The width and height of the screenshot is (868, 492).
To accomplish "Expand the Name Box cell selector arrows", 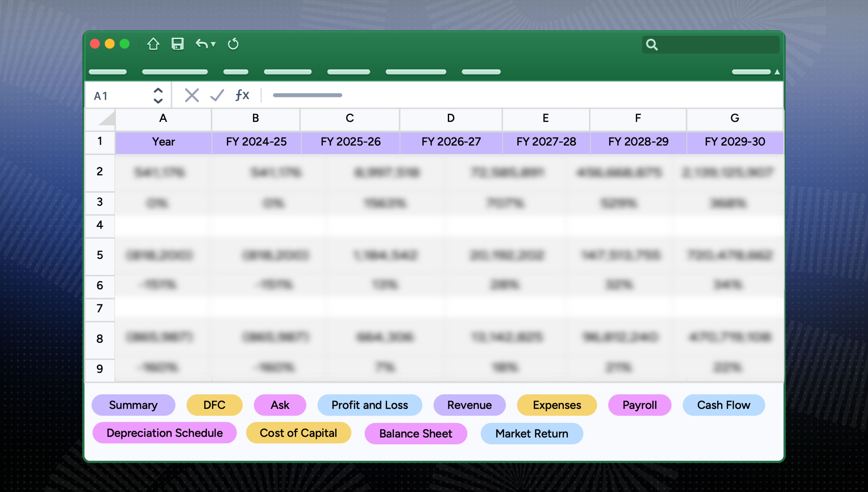I will coord(158,96).
